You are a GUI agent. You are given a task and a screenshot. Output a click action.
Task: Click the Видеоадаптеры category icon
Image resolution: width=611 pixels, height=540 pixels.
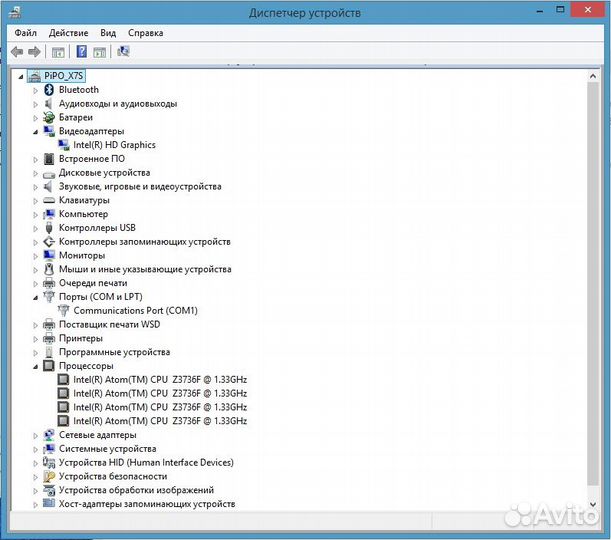pyautogui.click(x=49, y=131)
